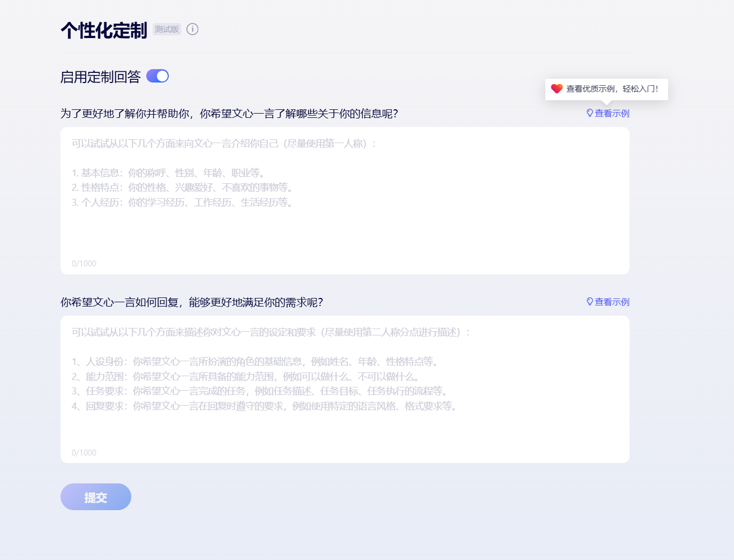Click the tooltip text 查看优质示例，轻松入门！
The width and height of the screenshot is (734, 560).
click(612, 89)
